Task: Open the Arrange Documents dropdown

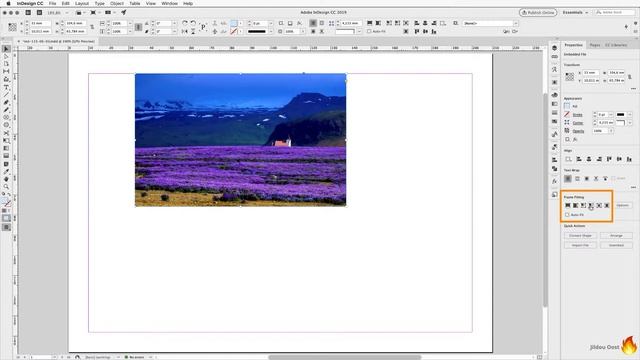Action: [110, 12]
